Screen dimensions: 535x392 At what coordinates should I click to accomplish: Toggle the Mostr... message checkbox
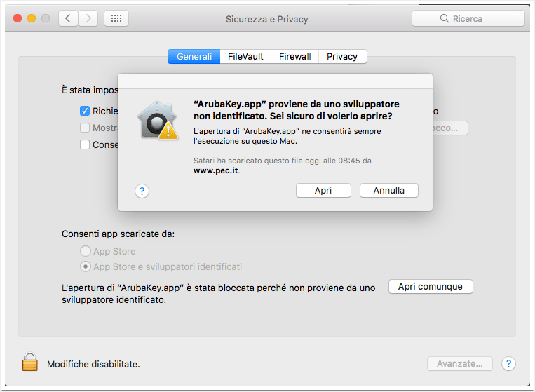[x=85, y=128]
